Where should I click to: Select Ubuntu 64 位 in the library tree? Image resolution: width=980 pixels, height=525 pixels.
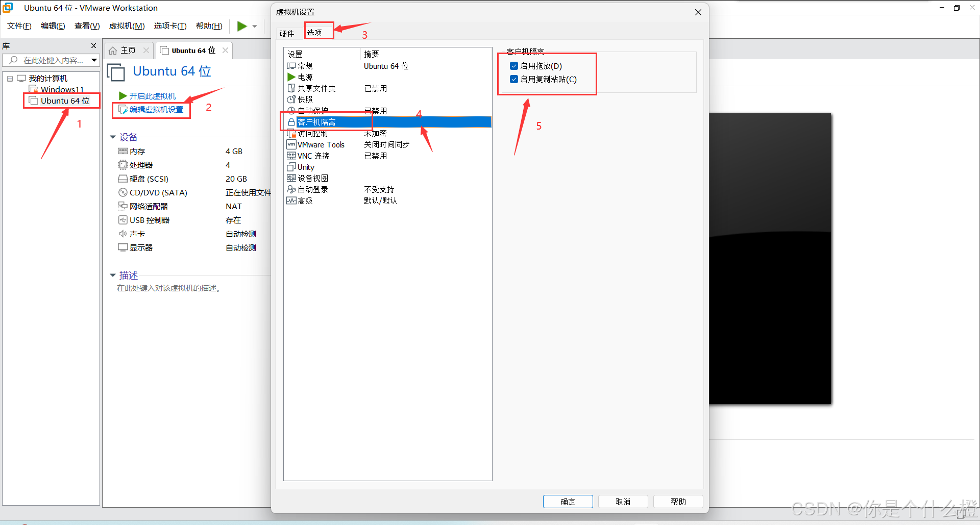(65, 101)
